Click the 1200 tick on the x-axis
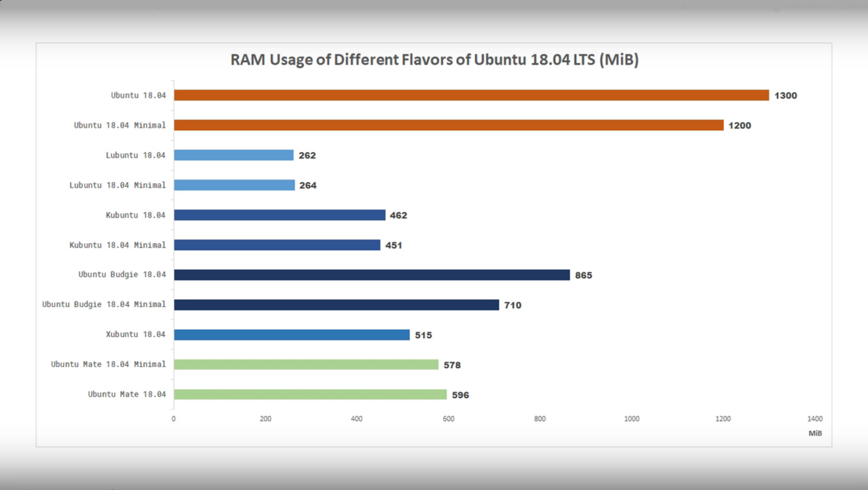Screen dimensions: 868x490 (723, 419)
